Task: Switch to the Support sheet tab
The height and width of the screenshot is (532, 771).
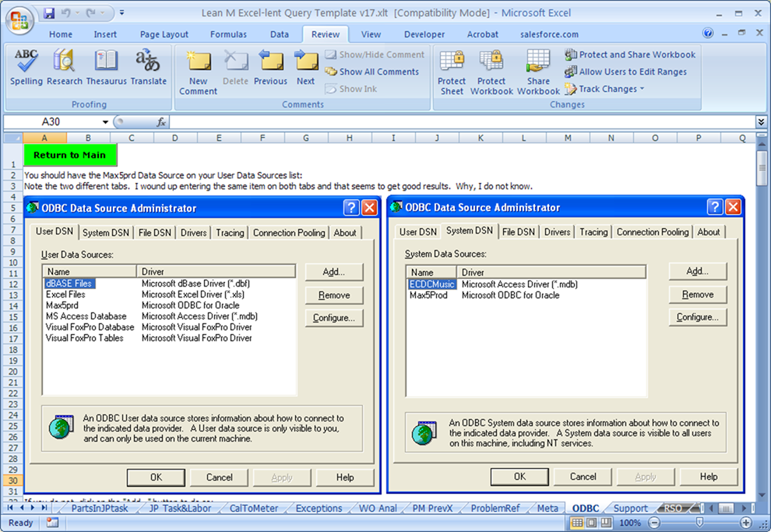Action: point(630,509)
